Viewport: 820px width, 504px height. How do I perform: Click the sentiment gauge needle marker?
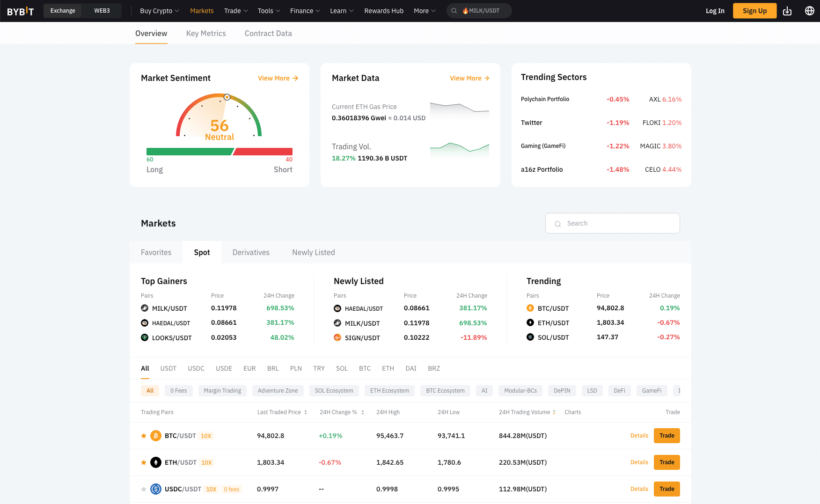(227, 97)
